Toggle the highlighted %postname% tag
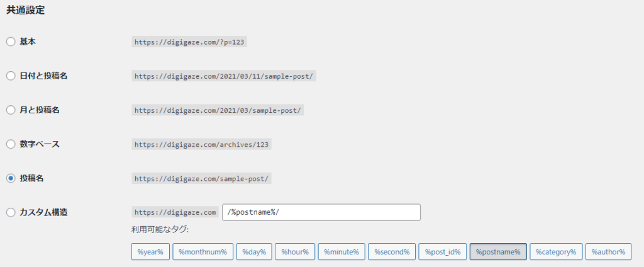644x267 pixels. [498, 252]
